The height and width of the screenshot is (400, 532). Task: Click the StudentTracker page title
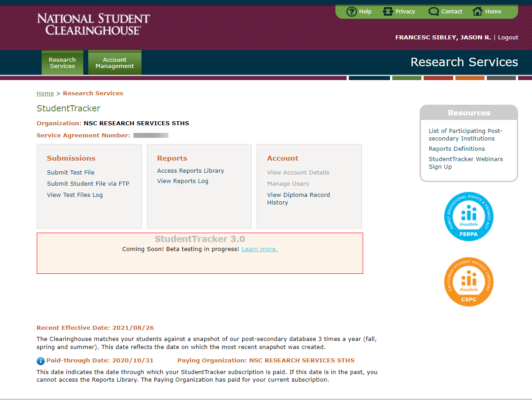pos(69,108)
